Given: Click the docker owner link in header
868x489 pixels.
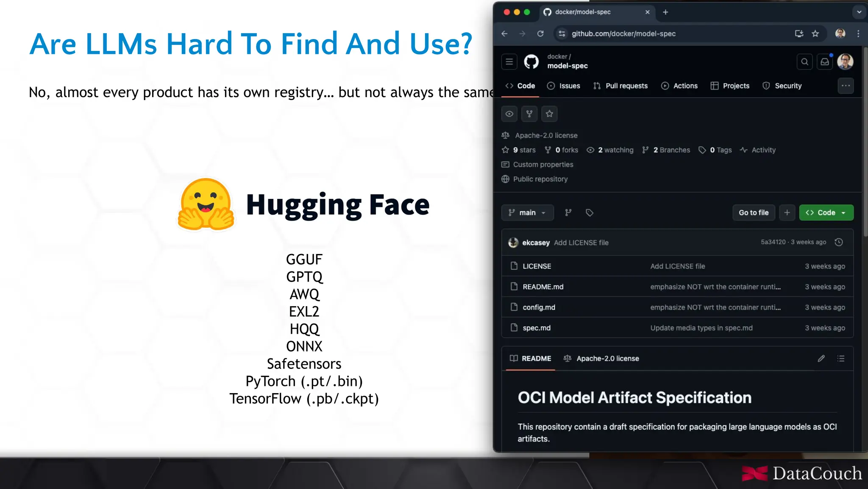Looking at the screenshot, I should tap(557, 56).
